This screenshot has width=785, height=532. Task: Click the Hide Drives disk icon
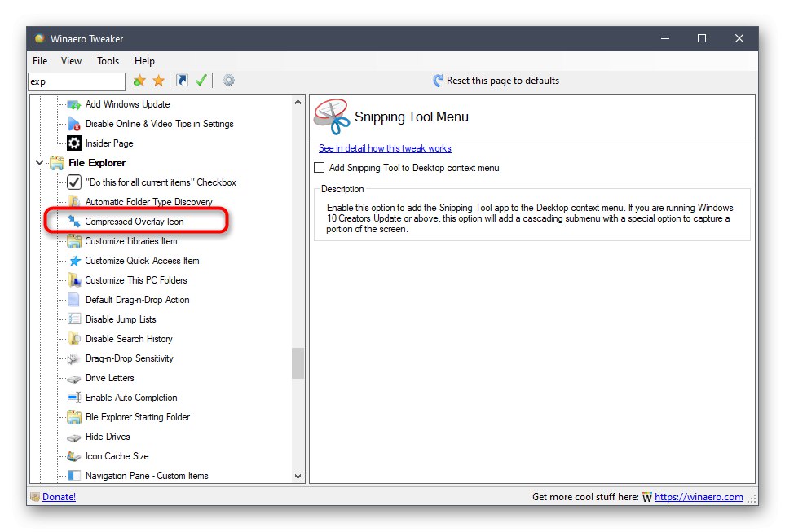(x=74, y=437)
